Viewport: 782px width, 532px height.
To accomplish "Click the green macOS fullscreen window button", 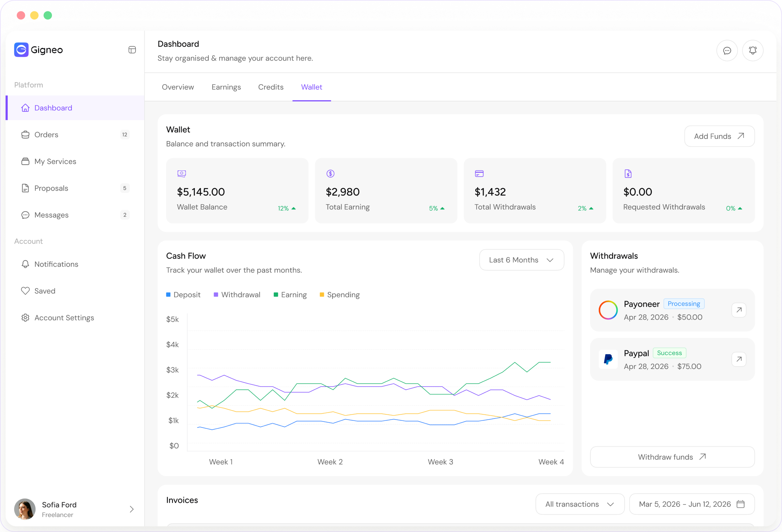I will click(x=48, y=16).
